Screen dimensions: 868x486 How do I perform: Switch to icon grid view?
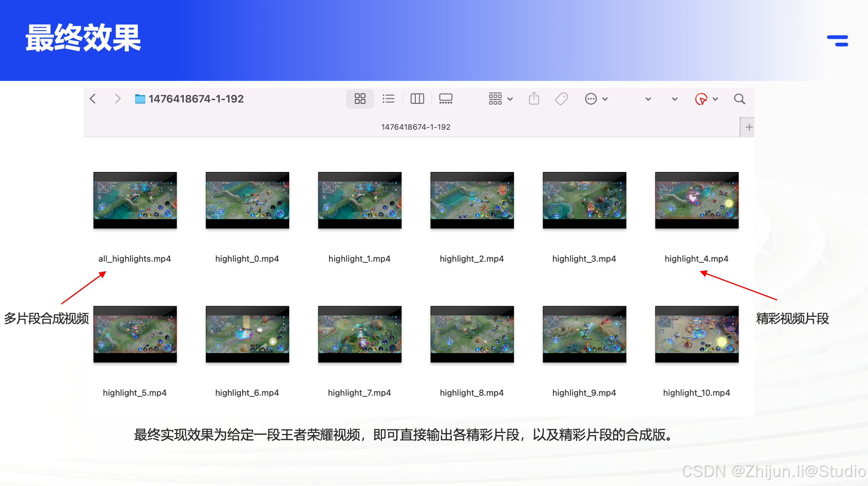pos(360,99)
